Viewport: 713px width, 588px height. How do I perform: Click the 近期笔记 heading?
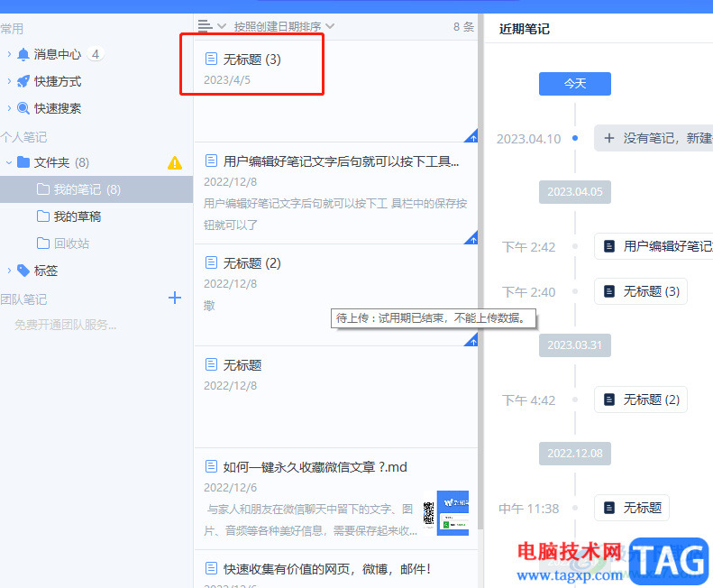pyautogui.click(x=525, y=29)
